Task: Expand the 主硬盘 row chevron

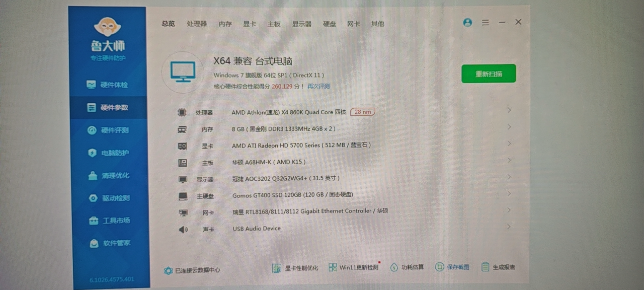Action: 509,193
